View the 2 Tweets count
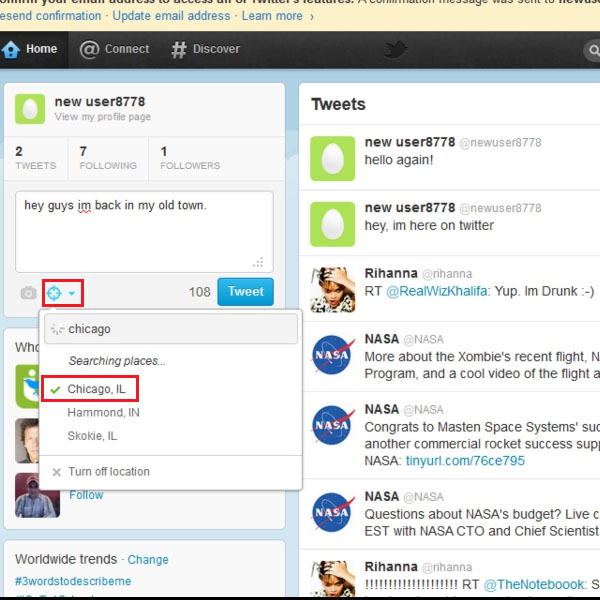The width and height of the screenshot is (600, 600). click(x=36, y=158)
